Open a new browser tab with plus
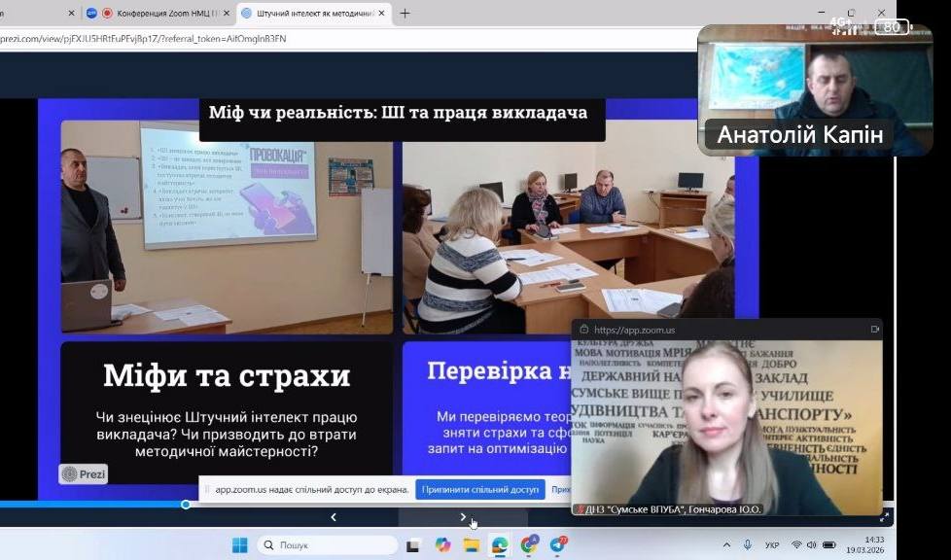 point(405,14)
